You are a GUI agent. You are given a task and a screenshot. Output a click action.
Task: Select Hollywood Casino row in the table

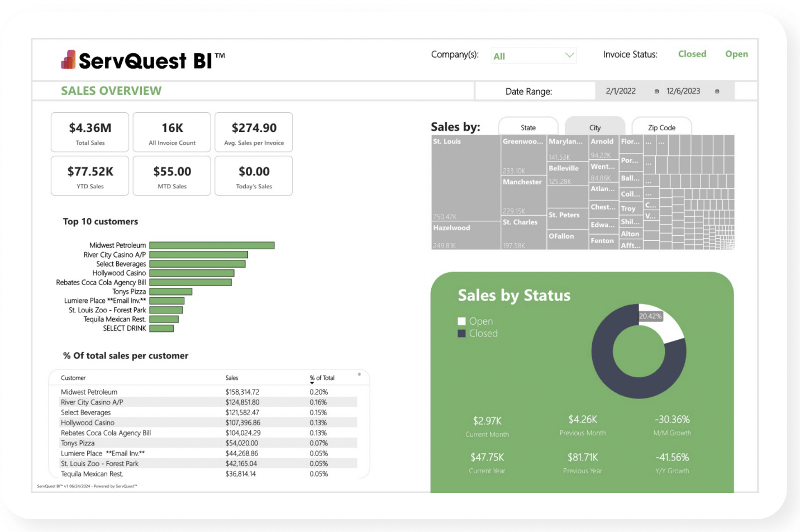click(208, 422)
